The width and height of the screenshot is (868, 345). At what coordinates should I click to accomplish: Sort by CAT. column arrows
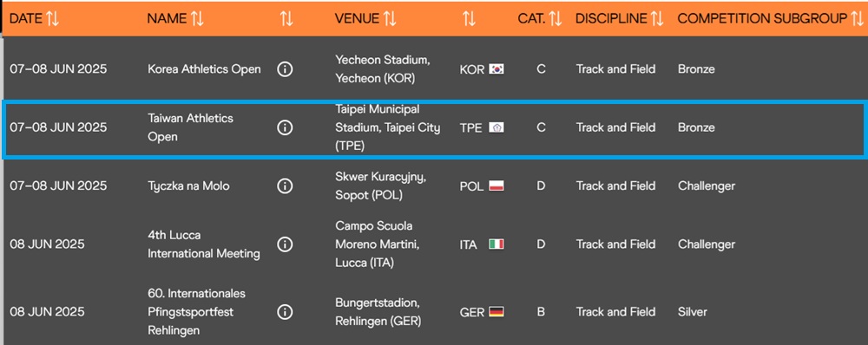(x=556, y=19)
